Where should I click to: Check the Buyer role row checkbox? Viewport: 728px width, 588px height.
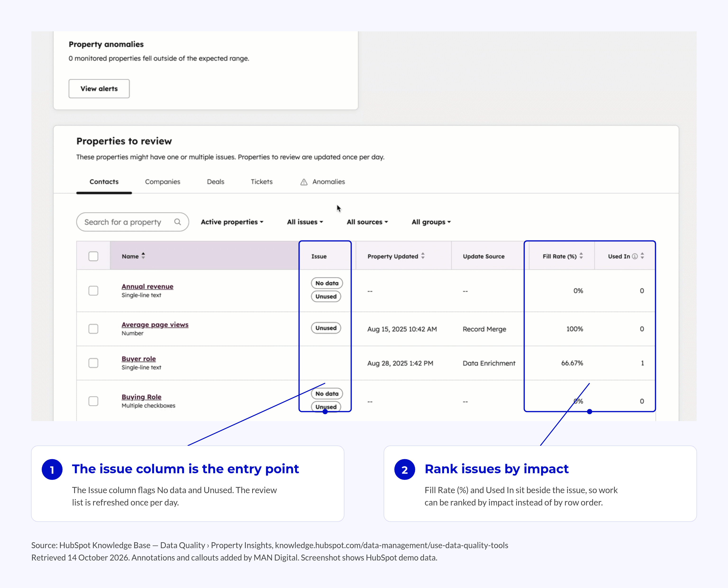(x=93, y=363)
